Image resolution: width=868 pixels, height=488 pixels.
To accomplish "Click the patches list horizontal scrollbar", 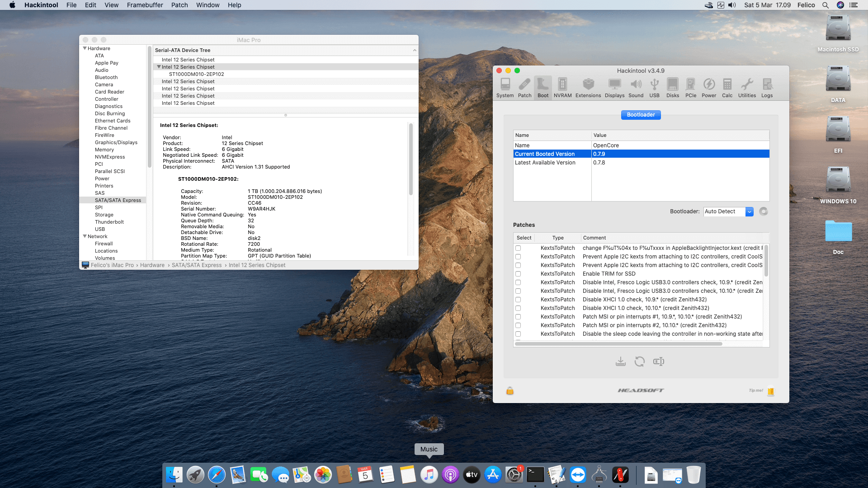I will click(x=618, y=344).
